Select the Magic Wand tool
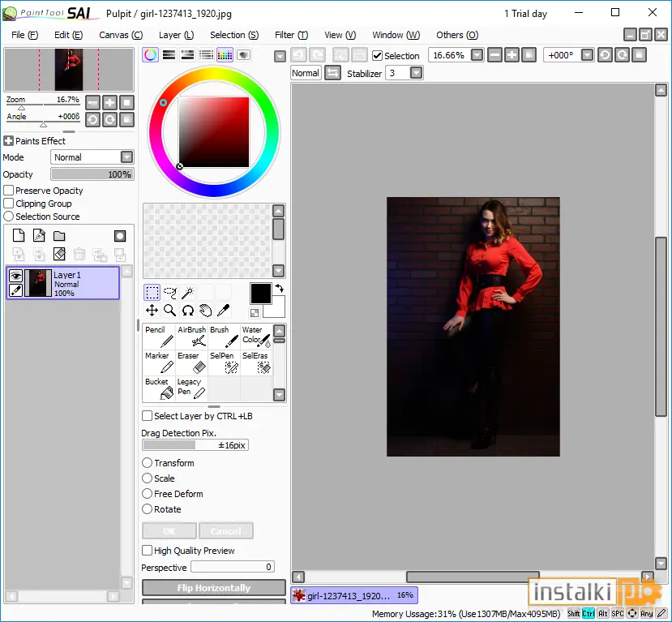The width and height of the screenshot is (672, 622). [188, 293]
